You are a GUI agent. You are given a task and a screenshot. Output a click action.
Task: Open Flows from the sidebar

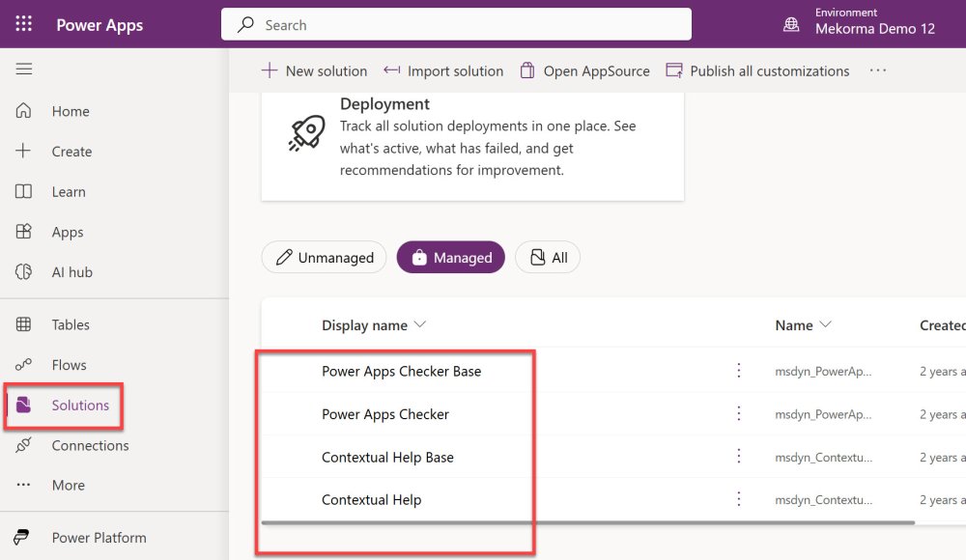[69, 365]
